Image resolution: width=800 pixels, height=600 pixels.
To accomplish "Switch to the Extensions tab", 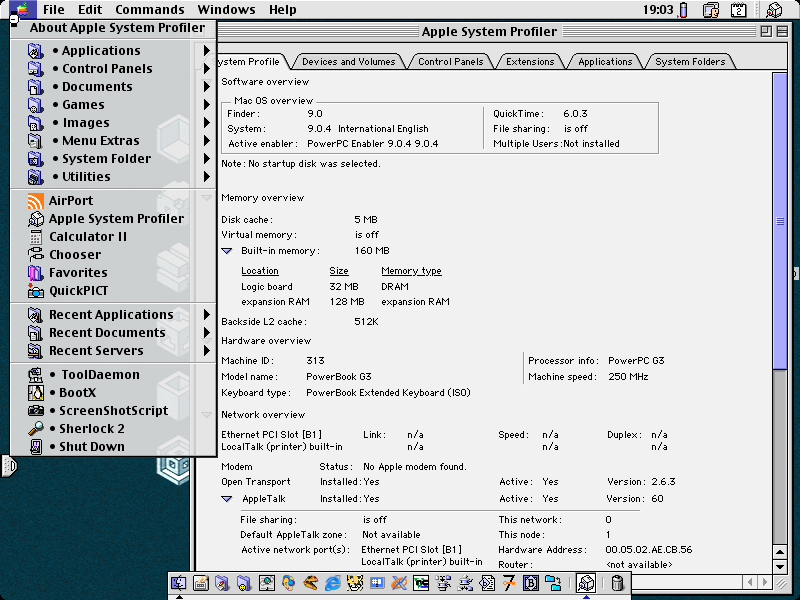I will (530, 62).
